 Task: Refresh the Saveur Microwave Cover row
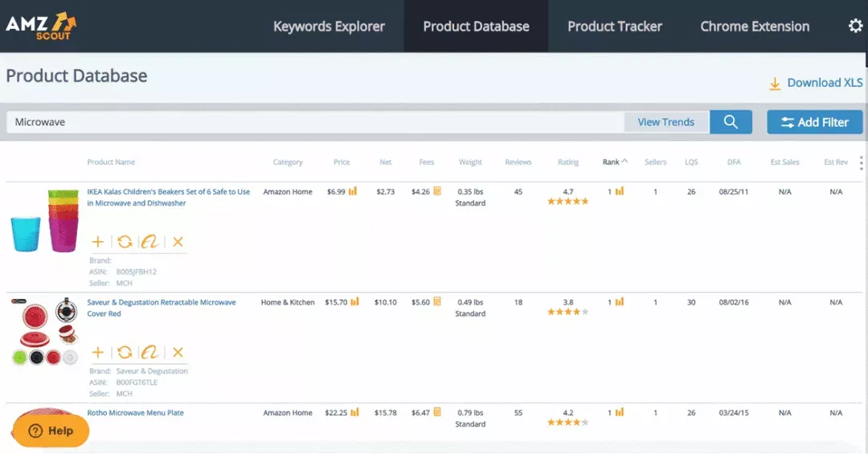(x=125, y=352)
